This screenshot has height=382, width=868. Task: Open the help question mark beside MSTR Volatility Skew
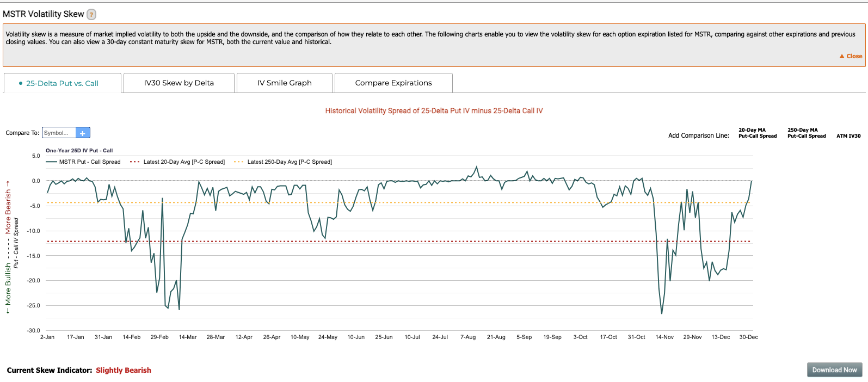[x=91, y=15]
